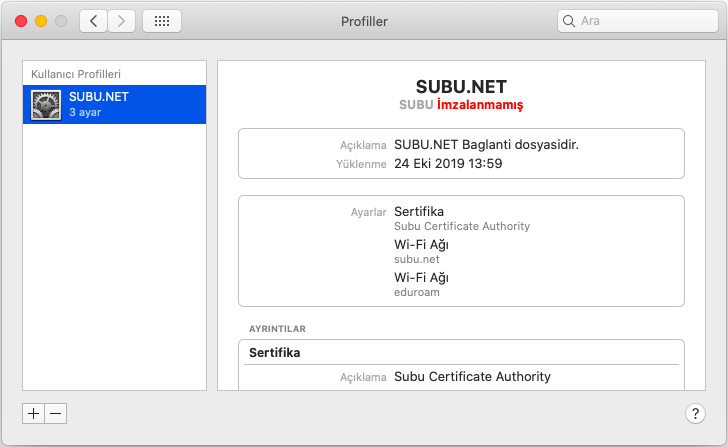The image size is (728, 447).
Task: Minimize the window with yellow button
Action: tap(41, 21)
